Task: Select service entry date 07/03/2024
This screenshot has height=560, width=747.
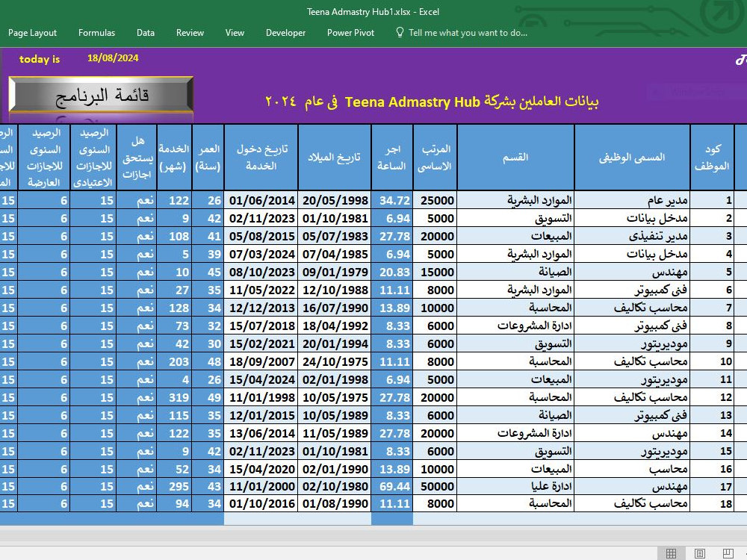Action: coord(261,255)
